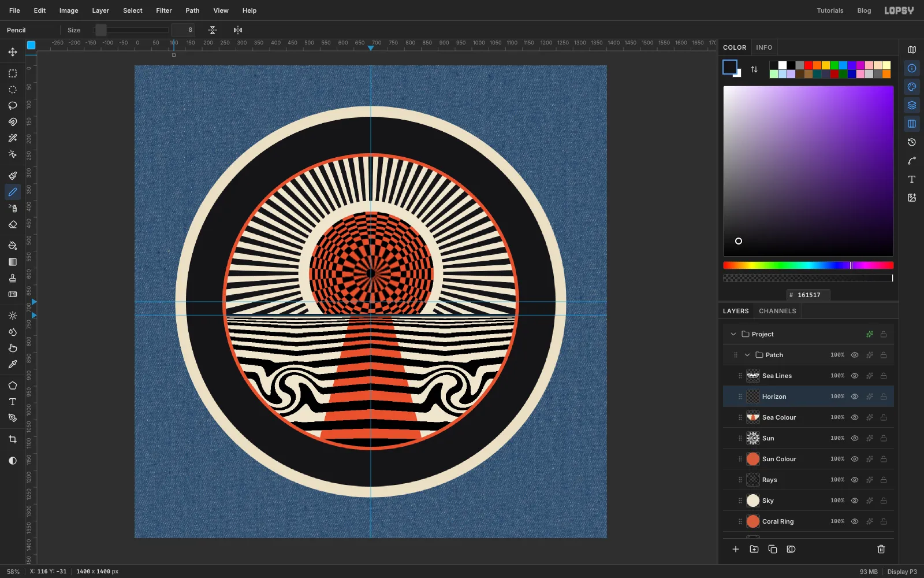Toggle the lock on Sky layer
This screenshot has height=578, width=924.
pos(884,501)
